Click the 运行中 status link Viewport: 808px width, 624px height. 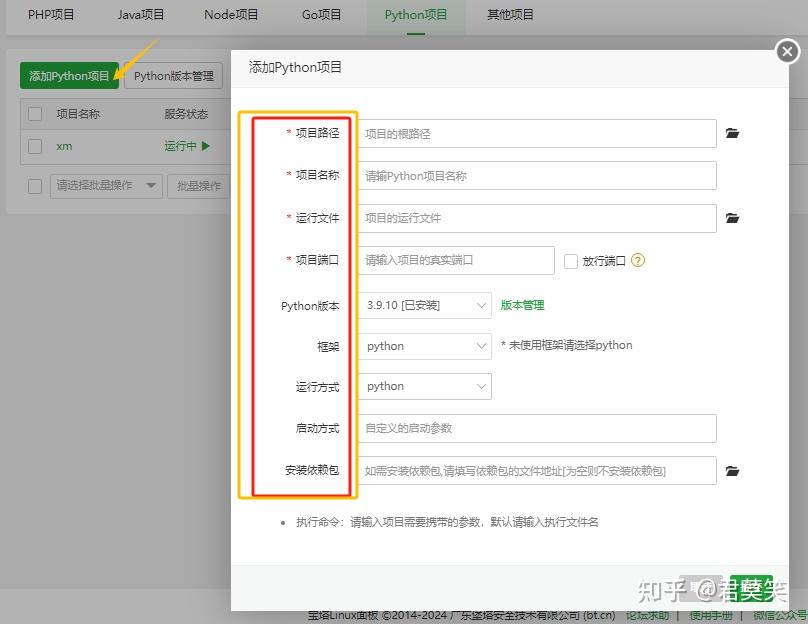pyautogui.click(x=180, y=146)
